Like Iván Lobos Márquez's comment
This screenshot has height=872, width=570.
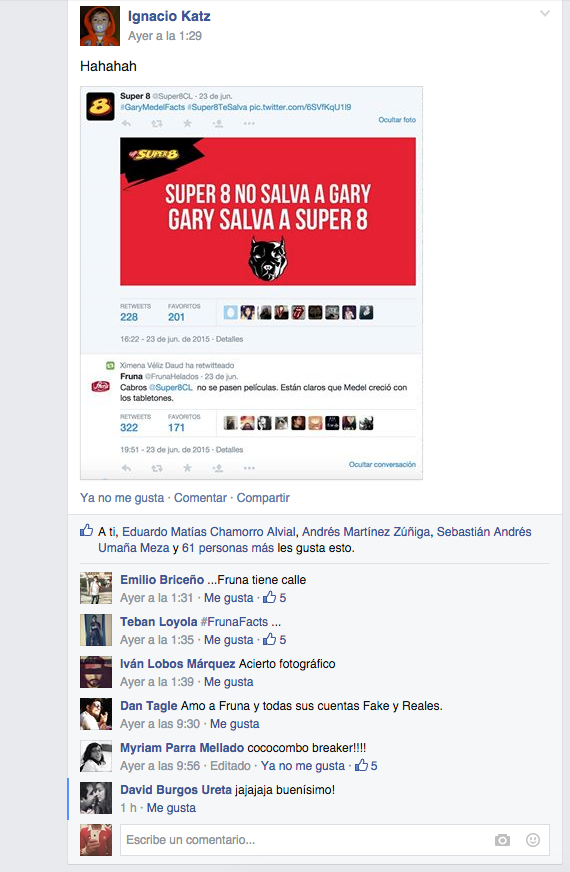click(x=229, y=682)
